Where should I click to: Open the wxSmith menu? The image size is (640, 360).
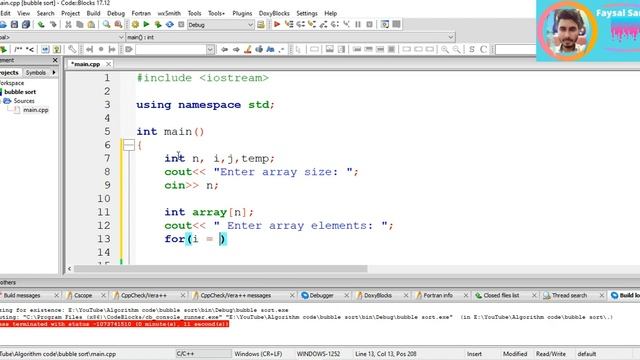pyautogui.click(x=169, y=13)
